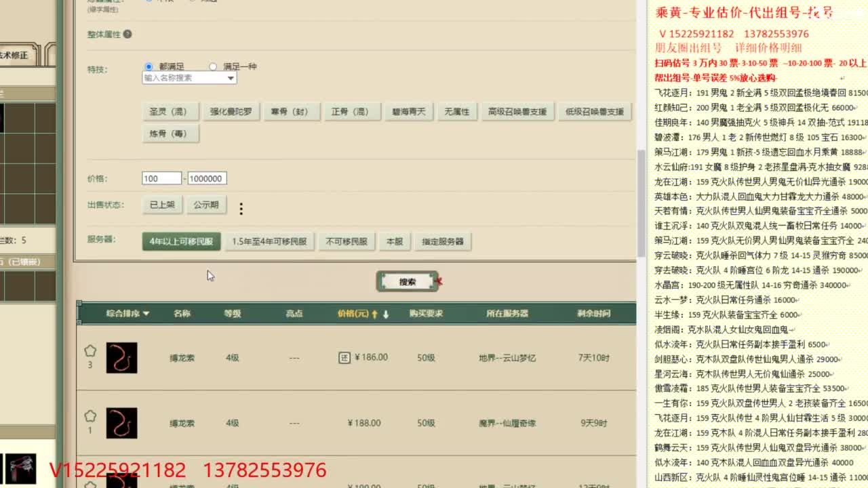Viewport: 868px width, 488px height.
Task: Open the 输入名称搜索 skill dropdown arrow
Action: point(231,78)
